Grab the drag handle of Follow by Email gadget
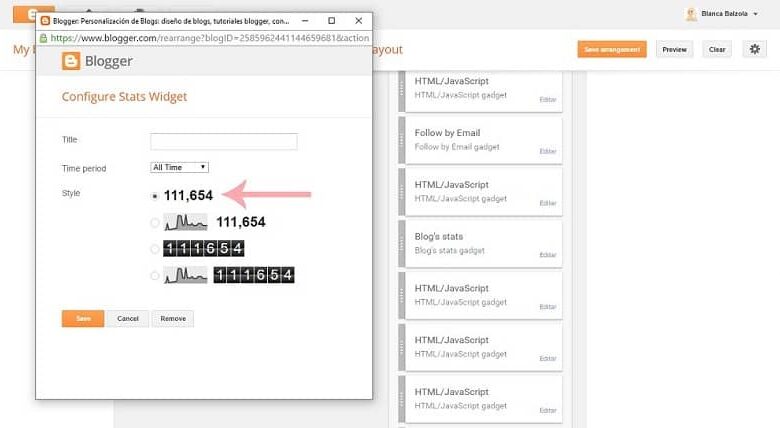The width and height of the screenshot is (780, 428). 401,140
